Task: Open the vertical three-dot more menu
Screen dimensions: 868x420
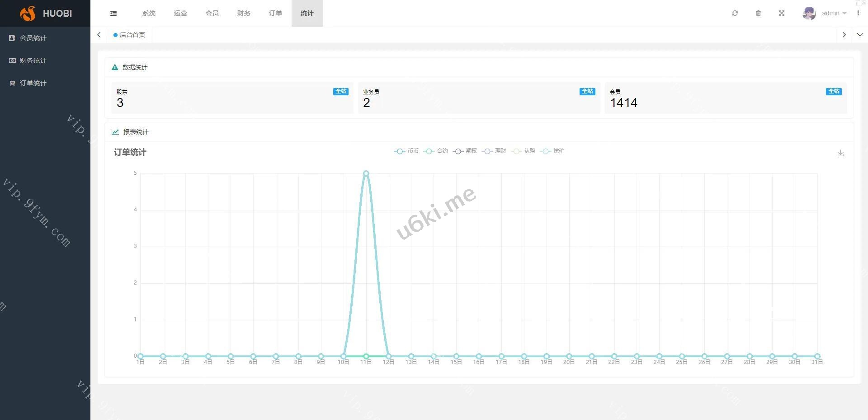Action: (x=858, y=14)
